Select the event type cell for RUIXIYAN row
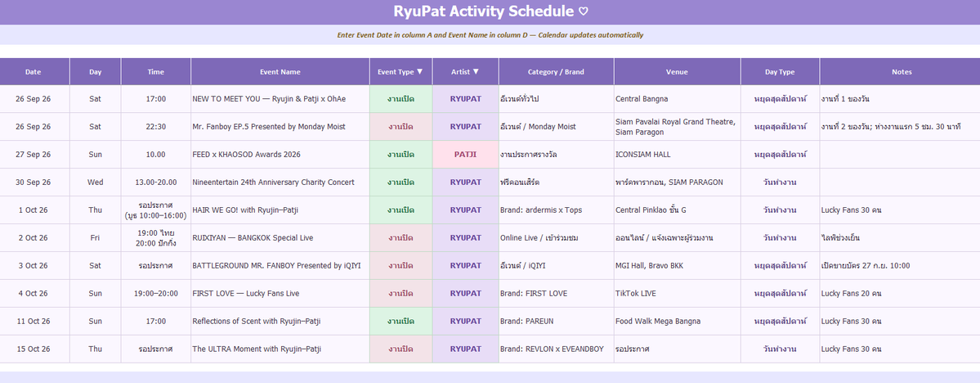The height and width of the screenshot is (383, 980). click(x=401, y=238)
